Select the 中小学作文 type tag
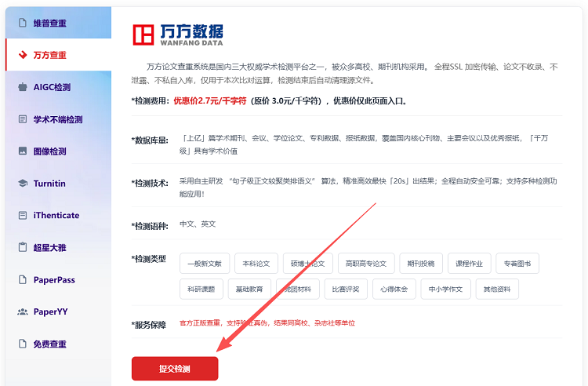 coord(445,289)
